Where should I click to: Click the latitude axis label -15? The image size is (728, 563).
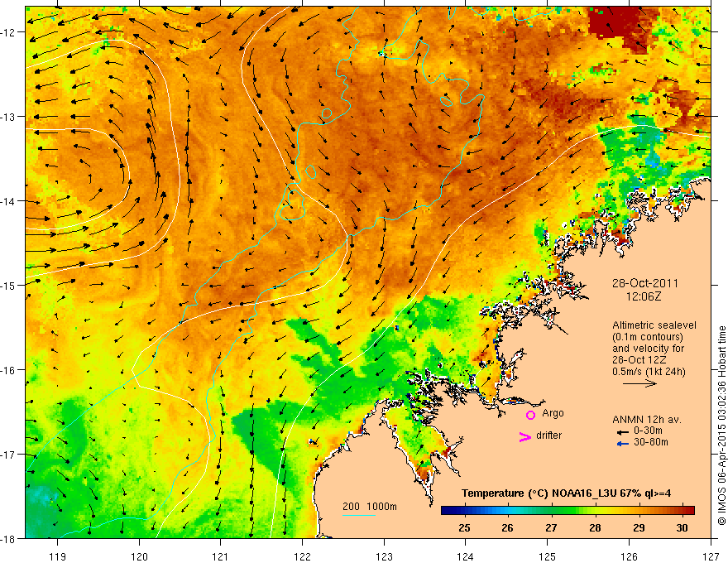pos(8,285)
